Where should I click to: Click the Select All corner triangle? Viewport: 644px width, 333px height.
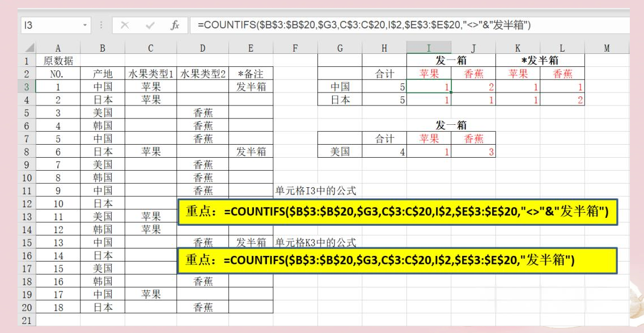(29, 48)
